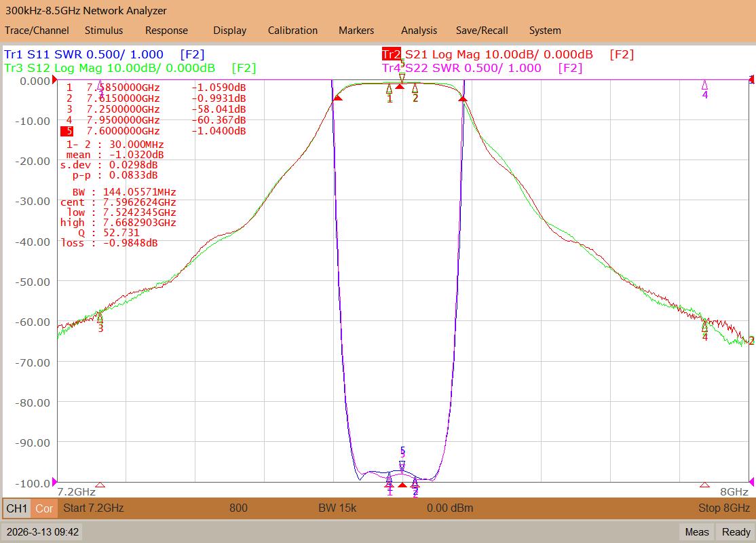This screenshot has height=543, width=756.
Task: Click marker 4 triangle near 7.95GHz top
Action: click(704, 86)
